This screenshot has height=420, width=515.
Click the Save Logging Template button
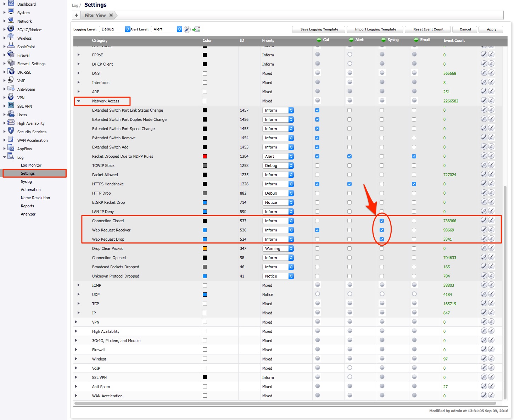pyautogui.click(x=319, y=29)
